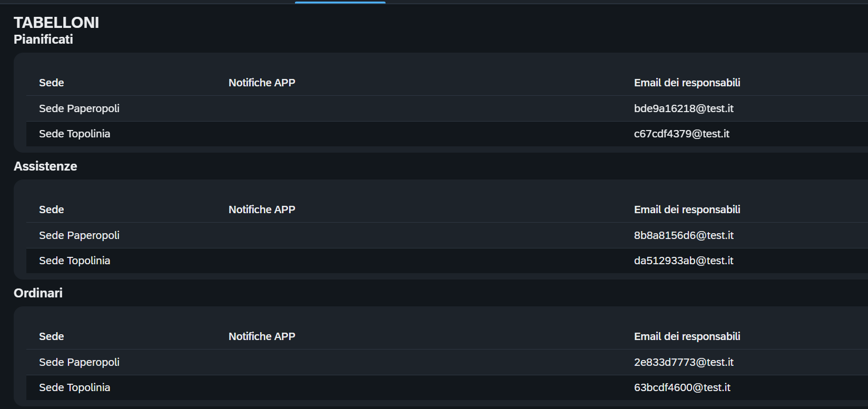The image size is (868, 409).
Task: Click email c67cdf4379@test.it
Action: pyautogui.click(x=681, y=134)
